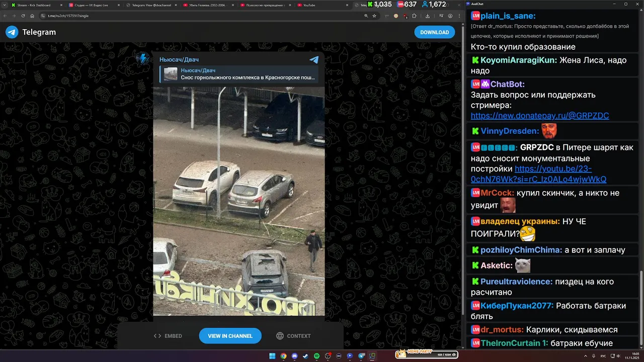The width and height of the screenshot is (644, 362).
Task: Bookmark this page with star icon
Action: pyautogui.click(x=374, y=16)
